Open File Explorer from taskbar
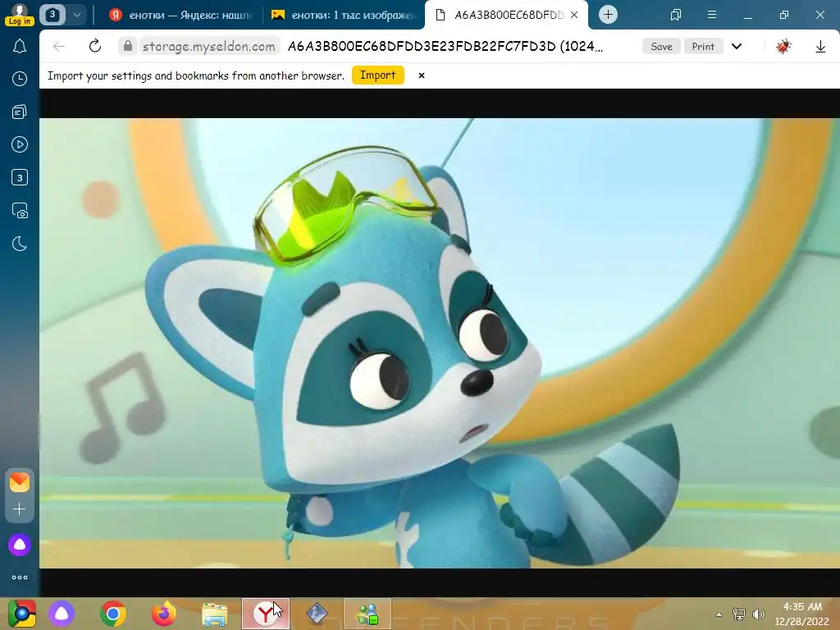 point(214,614)
